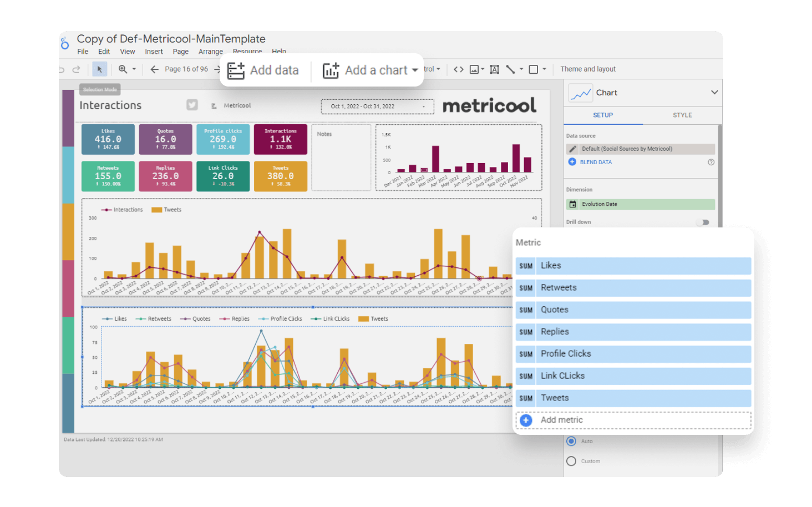Click the Evolution Date dimension chip

600,204
